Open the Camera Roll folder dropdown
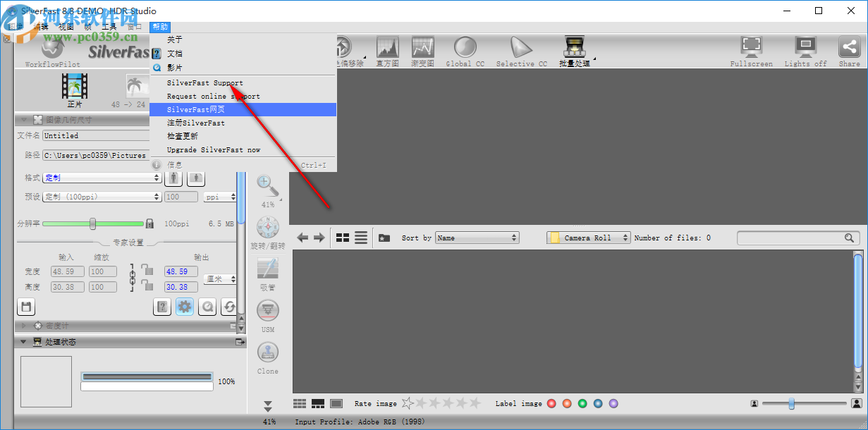This screenshot has height=430, width=868. [589, 238]
